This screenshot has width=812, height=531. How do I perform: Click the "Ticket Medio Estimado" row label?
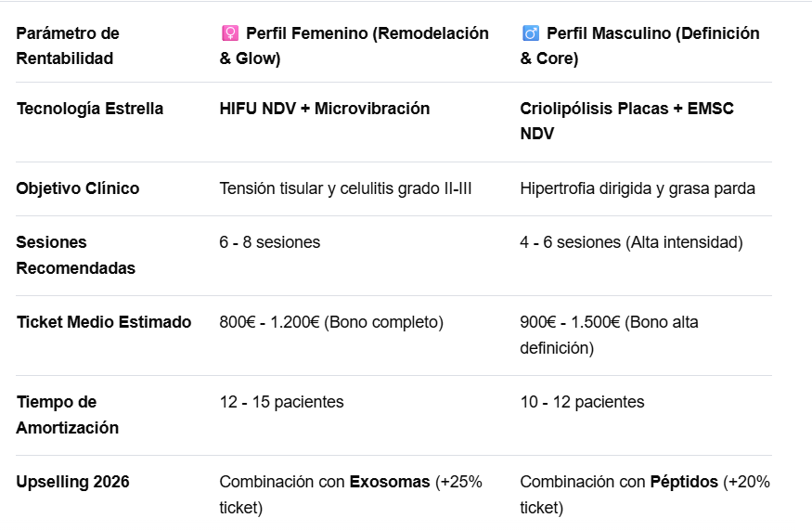pyautogui.click(x=104, y=322)
